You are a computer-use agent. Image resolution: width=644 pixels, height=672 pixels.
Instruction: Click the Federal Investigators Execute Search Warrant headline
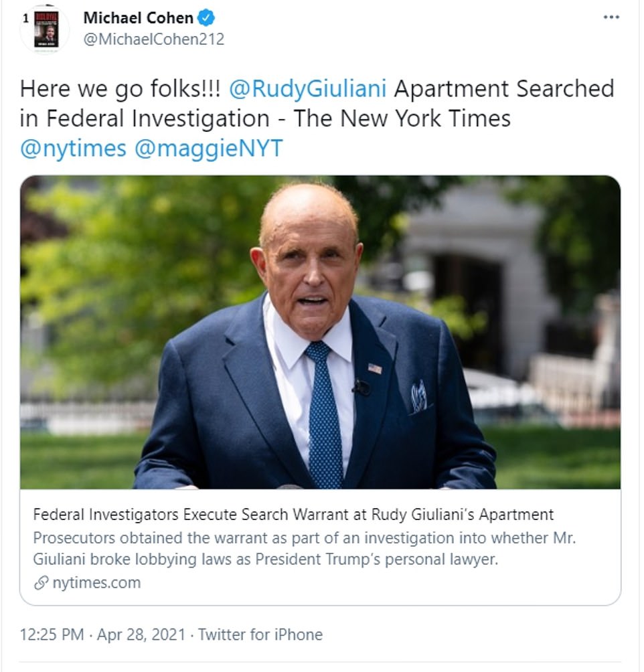pyautogui.click(x=293, y=515)
